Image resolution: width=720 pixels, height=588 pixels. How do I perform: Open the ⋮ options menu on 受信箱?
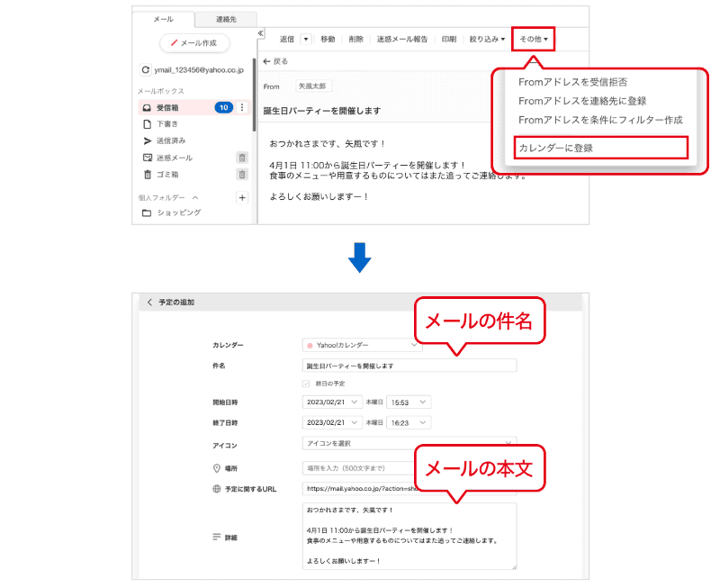[x=241, y=107]
